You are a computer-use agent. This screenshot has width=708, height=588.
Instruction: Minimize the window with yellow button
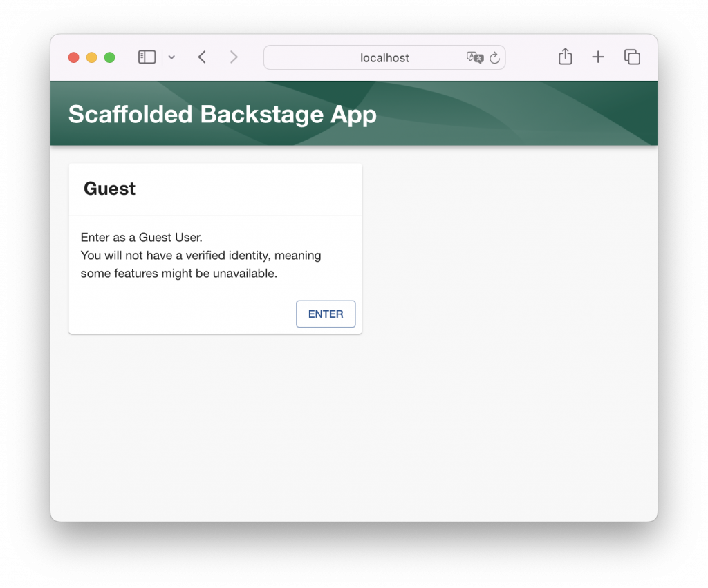pos(91,57)
